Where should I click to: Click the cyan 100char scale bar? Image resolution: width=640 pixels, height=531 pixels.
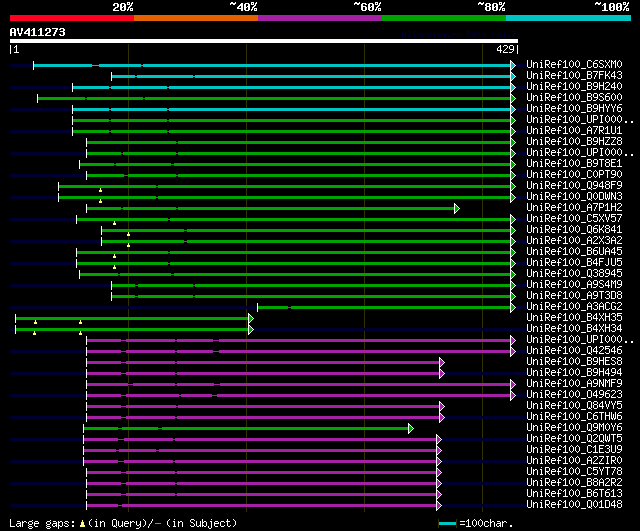point(447,523)
